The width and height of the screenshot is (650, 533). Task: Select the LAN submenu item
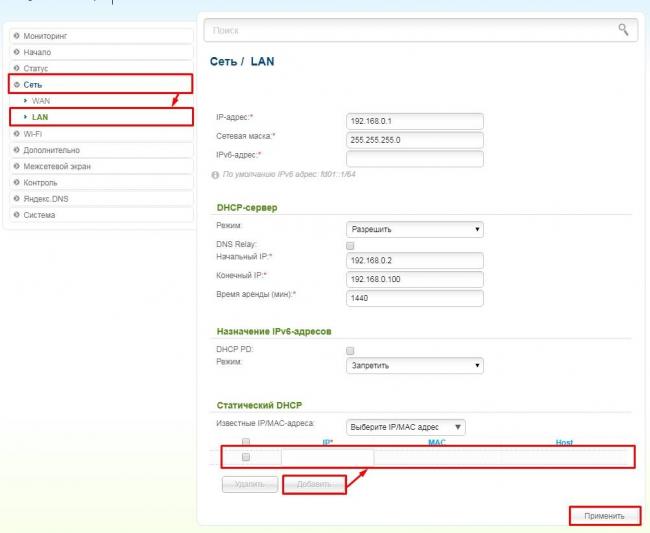(40, 117)
